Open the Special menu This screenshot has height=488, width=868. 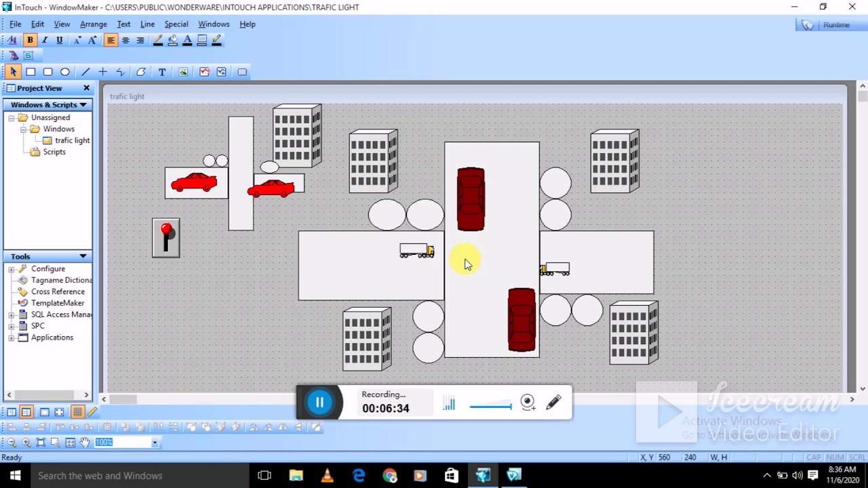[176, 24]
